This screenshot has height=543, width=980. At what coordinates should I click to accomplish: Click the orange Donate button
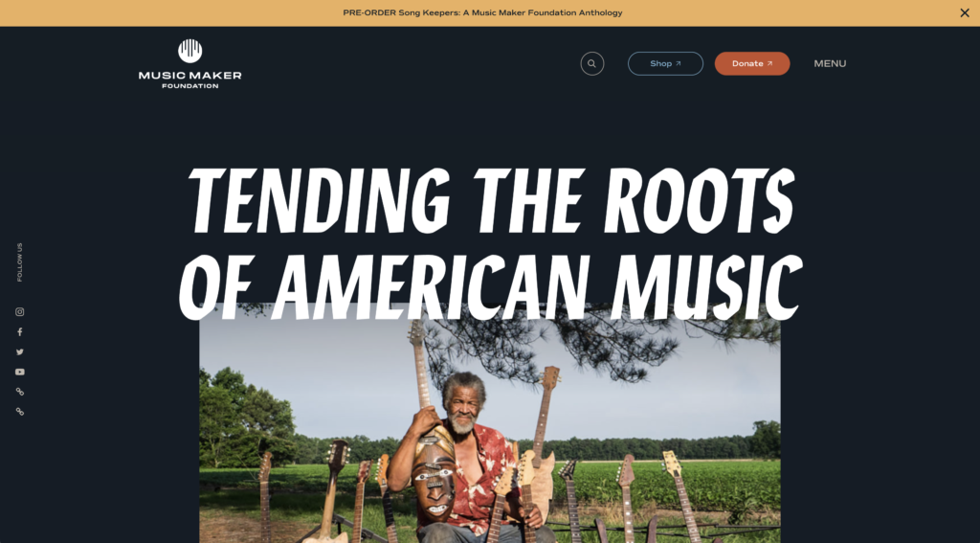click(x=752, y=63)
